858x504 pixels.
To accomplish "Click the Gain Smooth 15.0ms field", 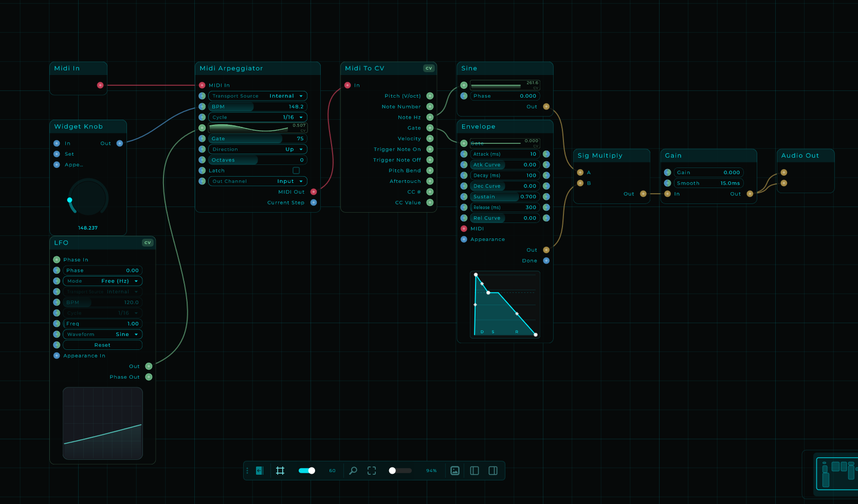I will coord(708,183).
